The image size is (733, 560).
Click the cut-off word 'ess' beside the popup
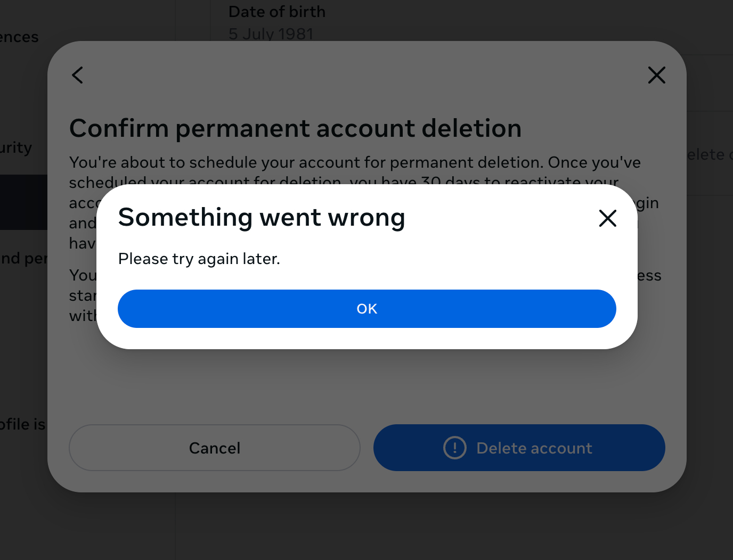[649, 276]
